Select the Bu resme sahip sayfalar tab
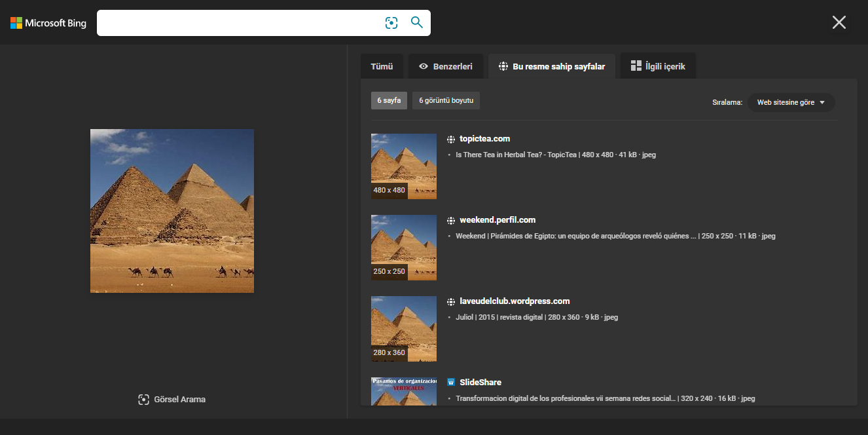This screenshot has height=435, width=868. click(552, 66)
